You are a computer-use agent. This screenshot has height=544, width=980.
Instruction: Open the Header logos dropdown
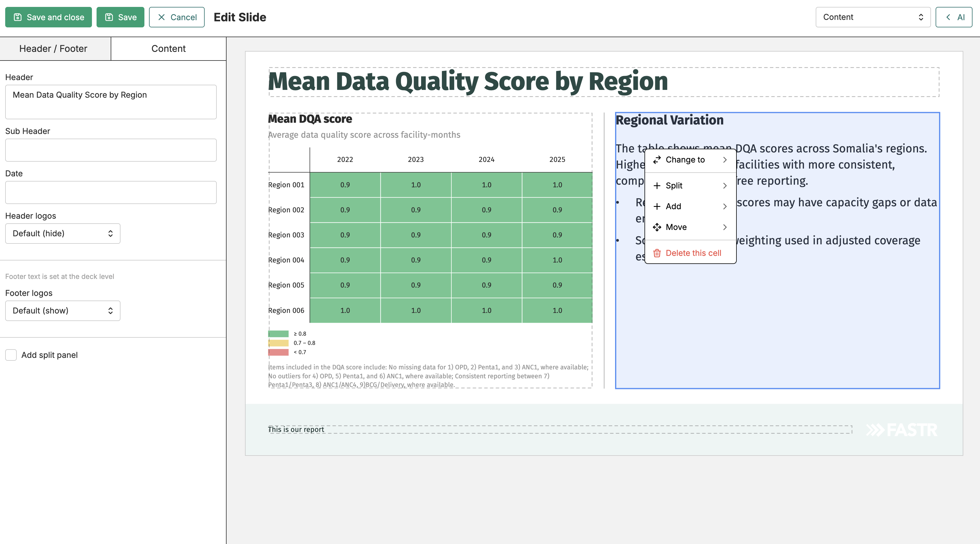(x=63, y=234)
